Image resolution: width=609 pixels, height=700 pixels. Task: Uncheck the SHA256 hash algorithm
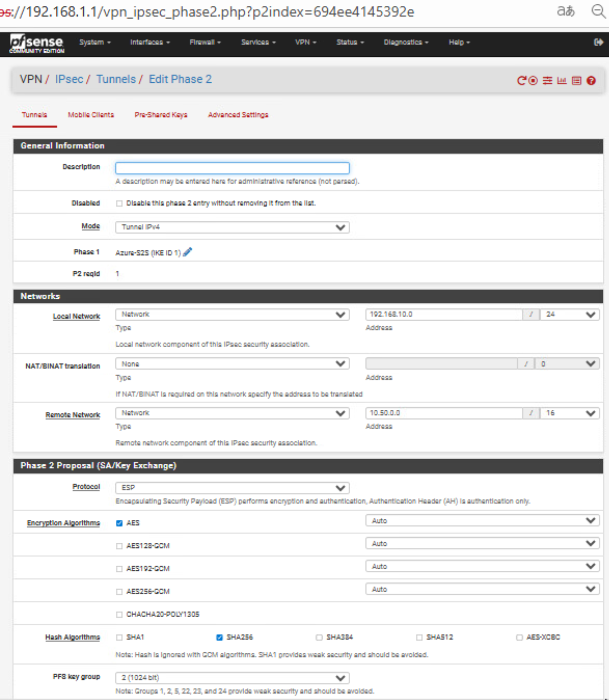[220, 637]
